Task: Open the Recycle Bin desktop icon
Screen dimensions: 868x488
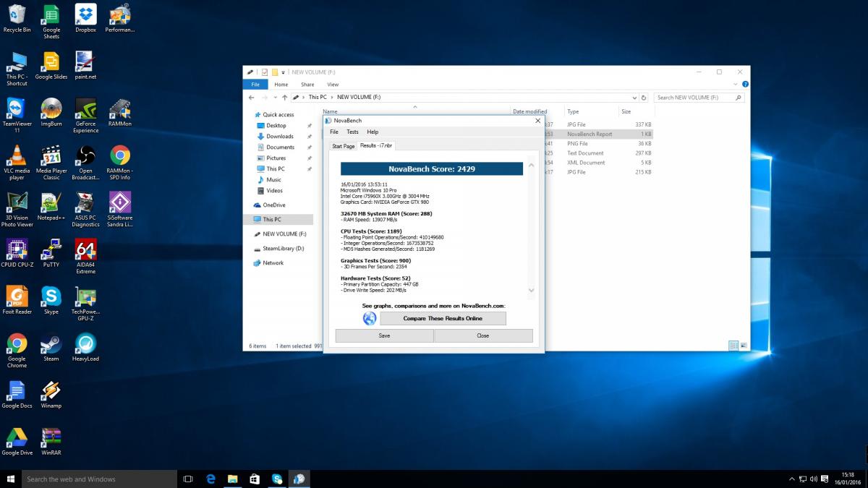Action: pos(17,20)
